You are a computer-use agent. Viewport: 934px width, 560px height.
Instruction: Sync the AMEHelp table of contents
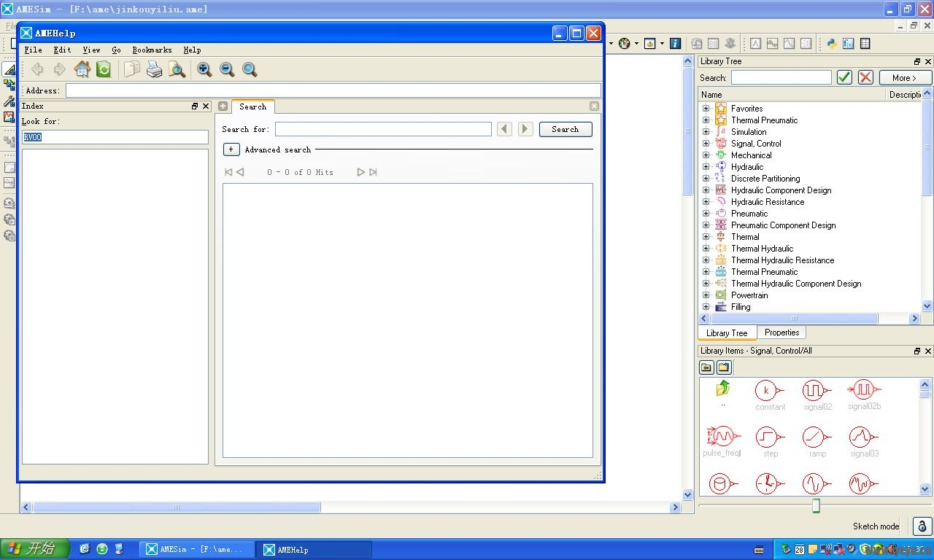tap(104, 69)
